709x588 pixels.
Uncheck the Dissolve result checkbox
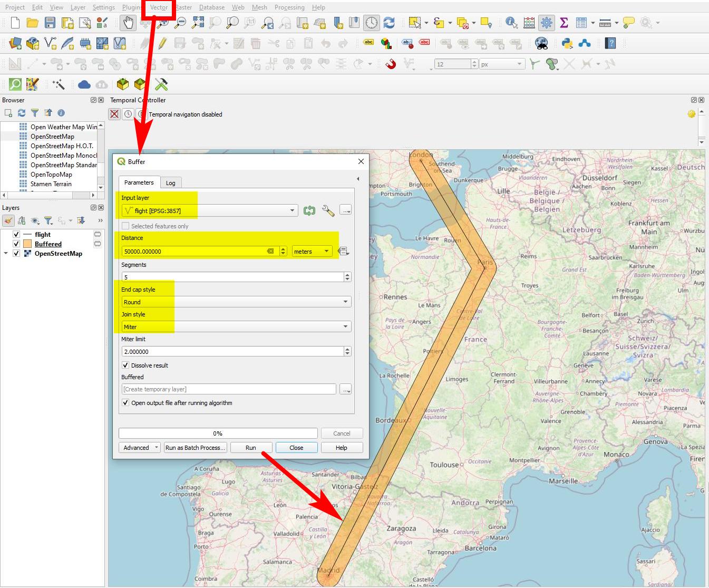click(x=125, y=365)
